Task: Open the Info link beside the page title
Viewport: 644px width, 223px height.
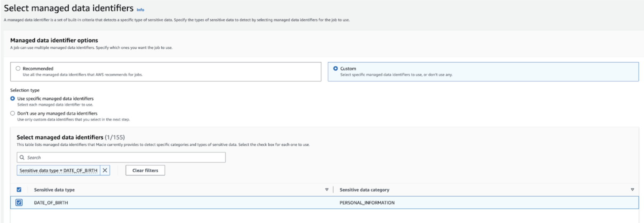Action: tap(140, 10)
